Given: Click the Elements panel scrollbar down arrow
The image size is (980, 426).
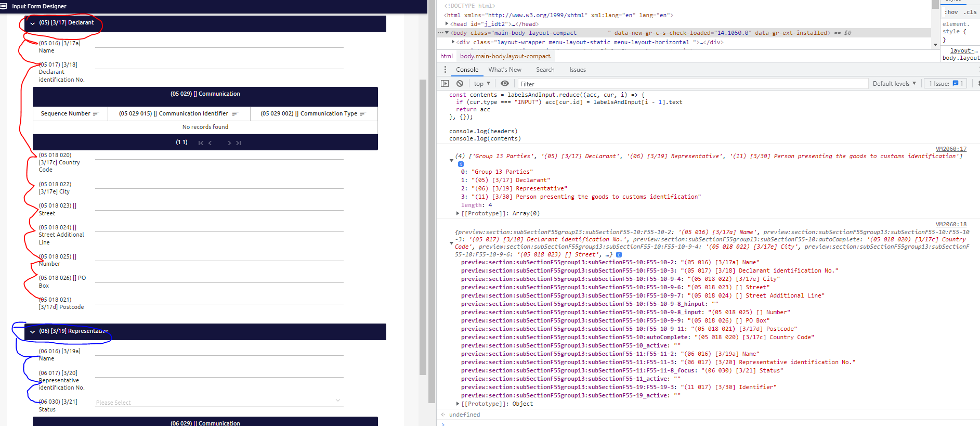Looking at the screenshot, I should (x=935, y=45).
